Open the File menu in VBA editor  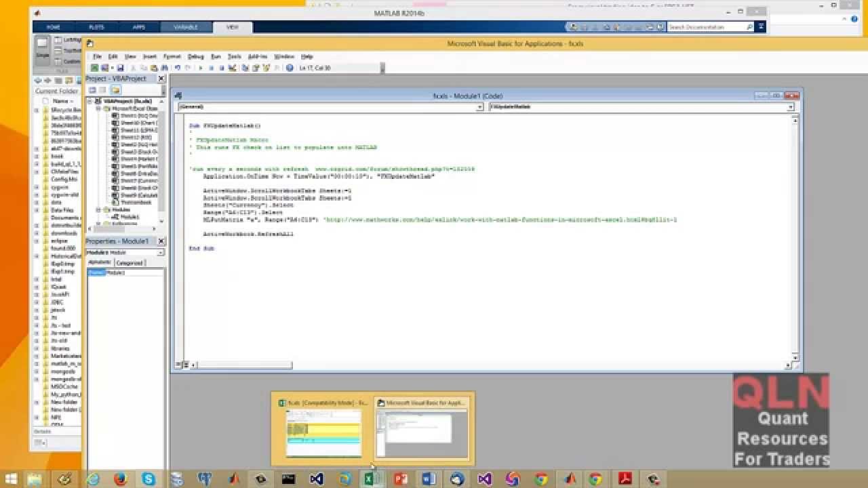point(97,56)
